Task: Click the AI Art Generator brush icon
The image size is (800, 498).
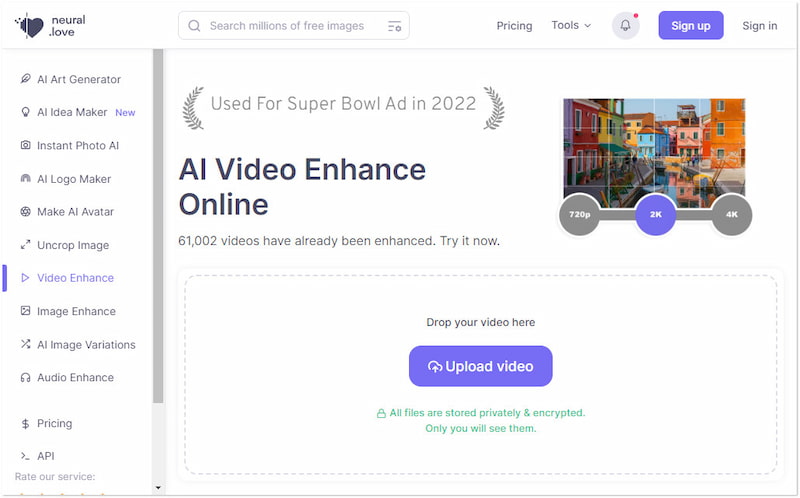Action: click(x=25, y=79)
